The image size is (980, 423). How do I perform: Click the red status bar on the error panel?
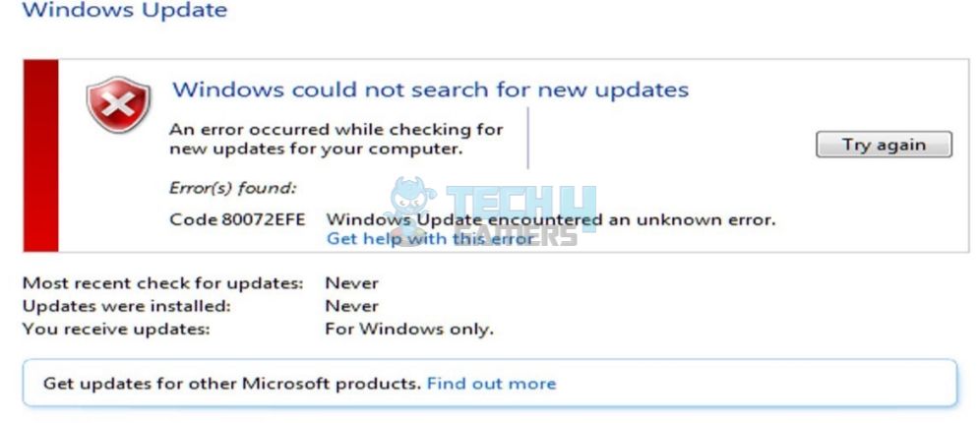(x=41, y=155)
